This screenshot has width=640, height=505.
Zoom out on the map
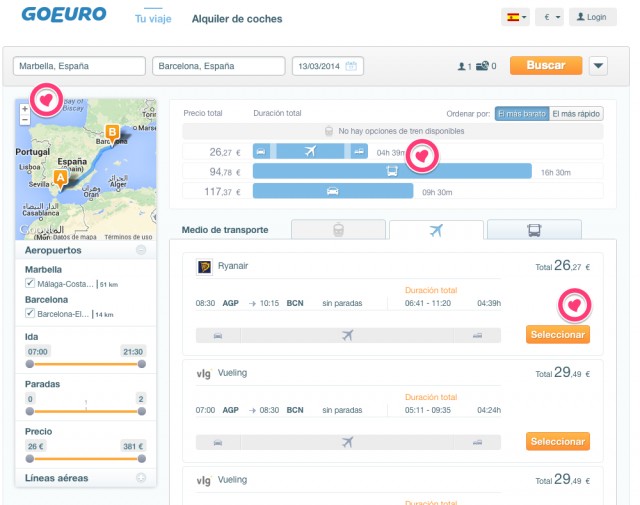click(25, 120)
